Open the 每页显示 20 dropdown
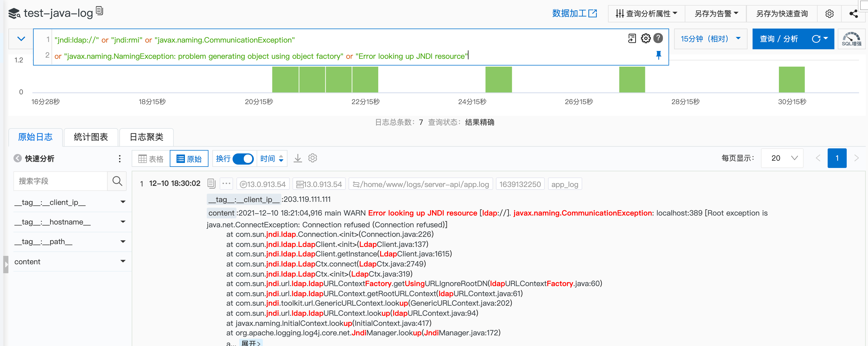 (782, 158)
